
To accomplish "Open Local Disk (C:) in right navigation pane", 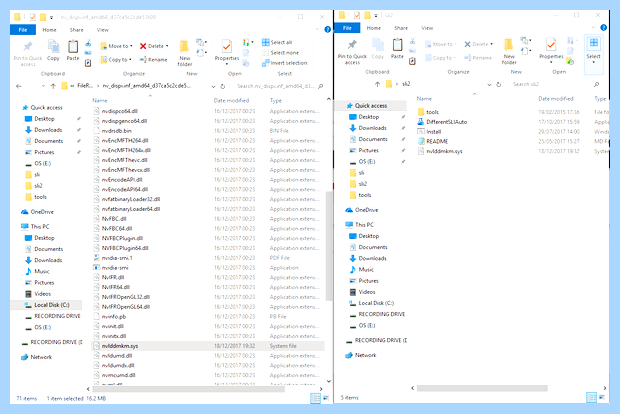I will pyautogui.click(x=372, y=303).
